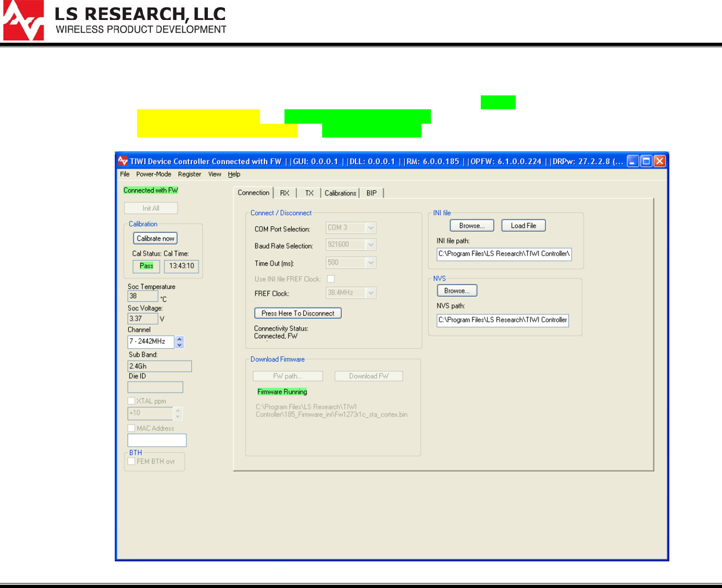The height and width of the screenshot is (588, 722).
Task: Click the Soc Temperature value field
Action: (x=143, y=296)
